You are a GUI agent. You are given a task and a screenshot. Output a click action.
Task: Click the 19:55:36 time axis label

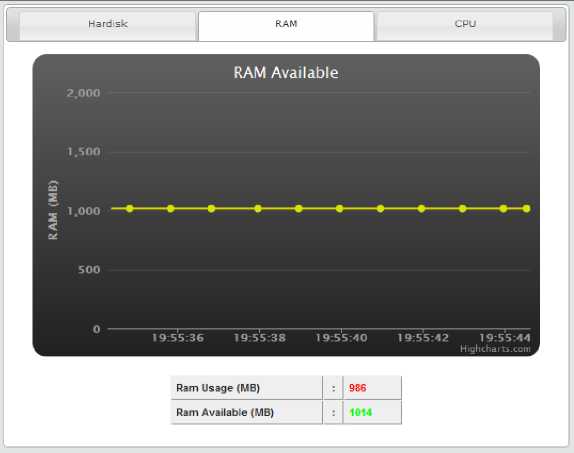(178, 338)
